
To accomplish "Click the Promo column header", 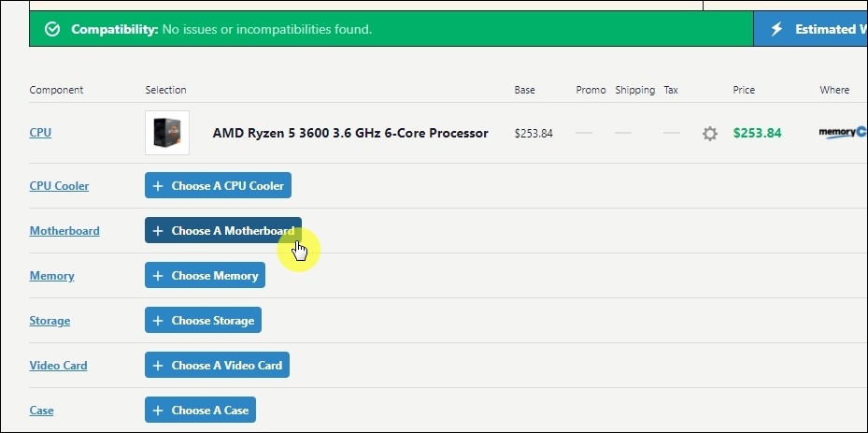I will pos(591,90).
